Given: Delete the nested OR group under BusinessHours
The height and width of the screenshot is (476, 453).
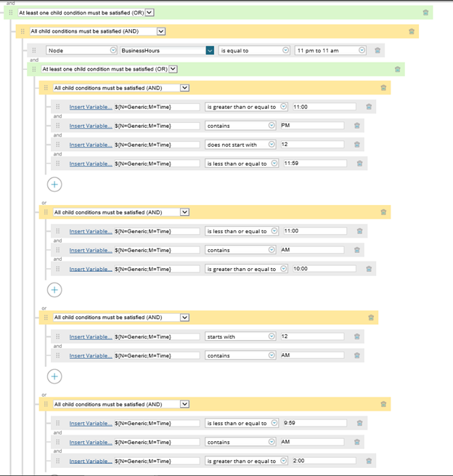Looking at the screenshot, I should tap(398, 69).
